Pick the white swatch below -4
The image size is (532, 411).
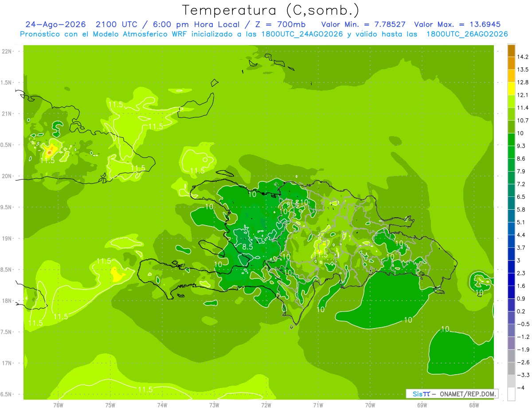click(511, 394)
